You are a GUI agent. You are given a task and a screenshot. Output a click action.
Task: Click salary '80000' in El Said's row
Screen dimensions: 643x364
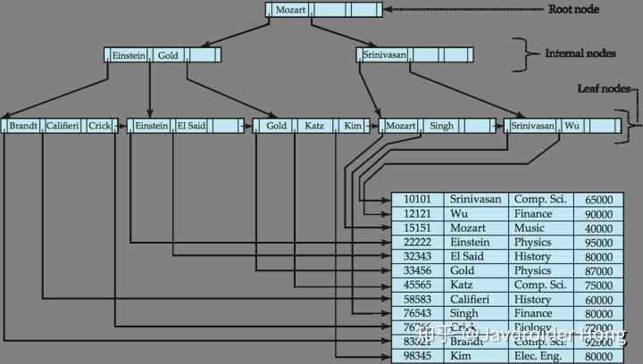[598, 257]
